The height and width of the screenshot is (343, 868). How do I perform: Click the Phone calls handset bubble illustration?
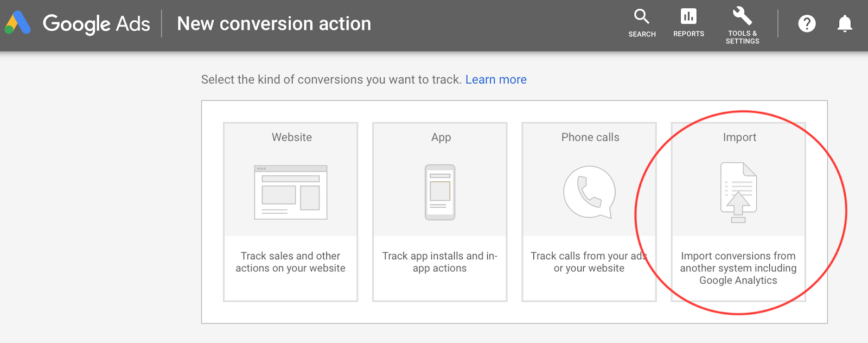point(589,192)
